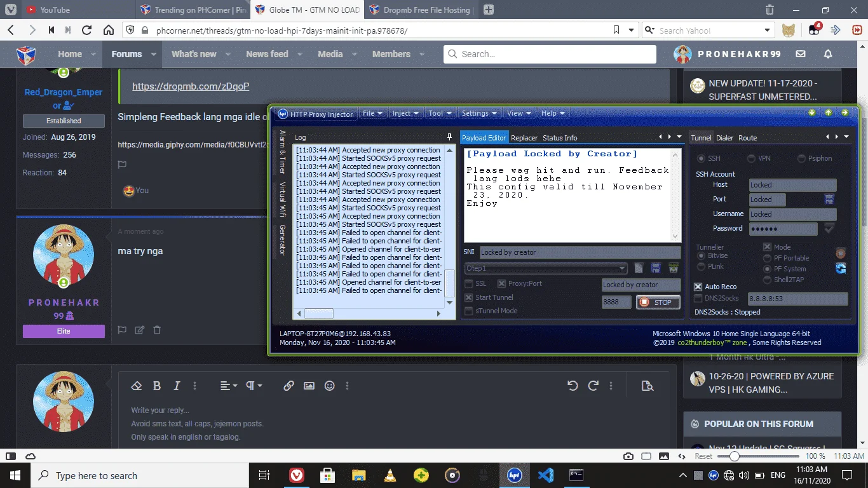Select the VPN radio button
This screenshot has height=488, width=868.
(751, 158)
